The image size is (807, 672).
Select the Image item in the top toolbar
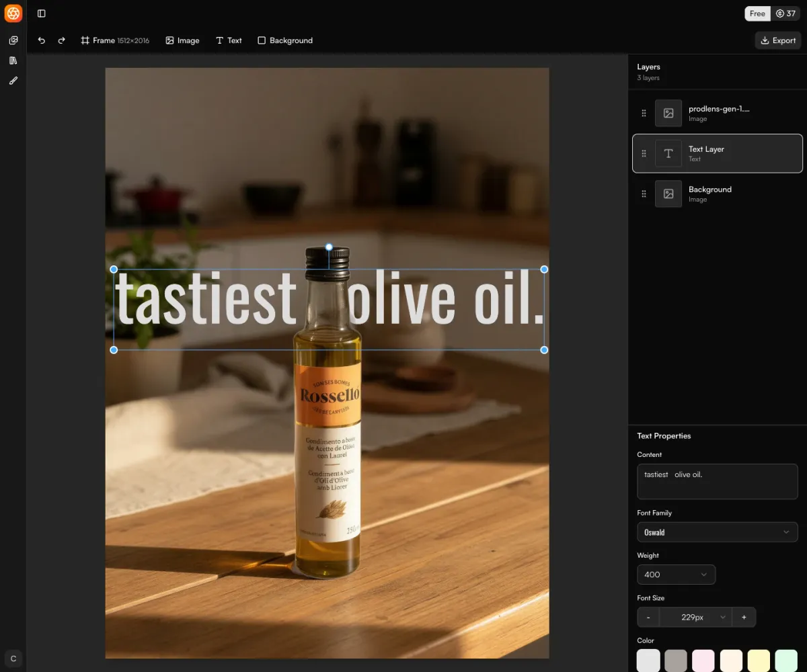click(x=182, y=40)
